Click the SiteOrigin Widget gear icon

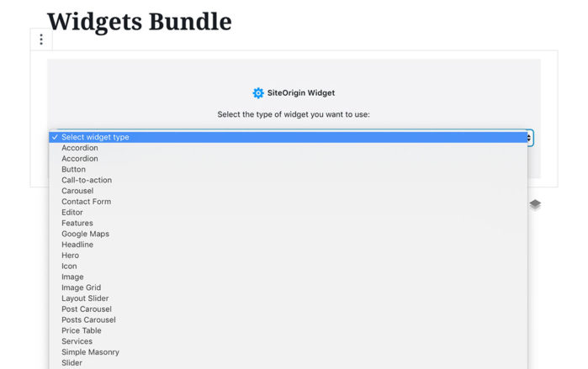258,93
